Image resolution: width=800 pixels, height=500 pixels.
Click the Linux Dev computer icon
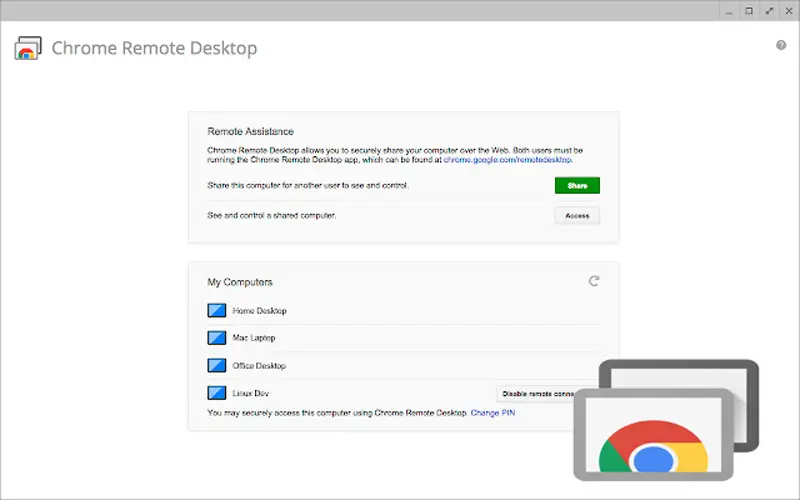[x=217, y=393]
